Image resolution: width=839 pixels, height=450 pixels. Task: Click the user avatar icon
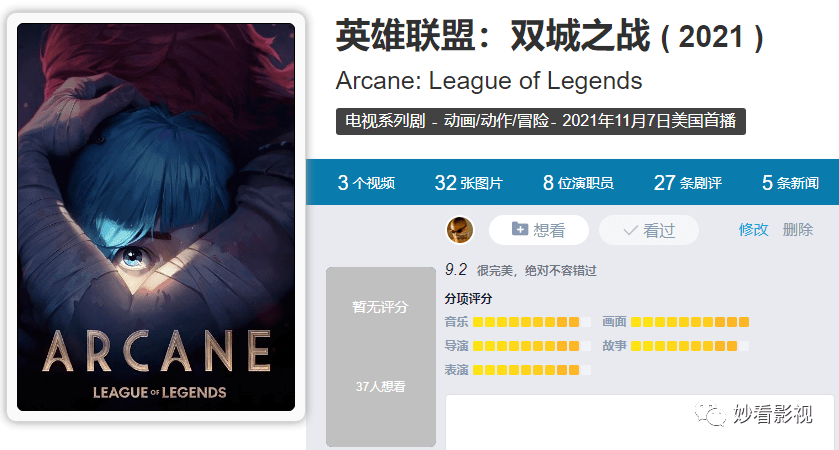coord(460,230)
